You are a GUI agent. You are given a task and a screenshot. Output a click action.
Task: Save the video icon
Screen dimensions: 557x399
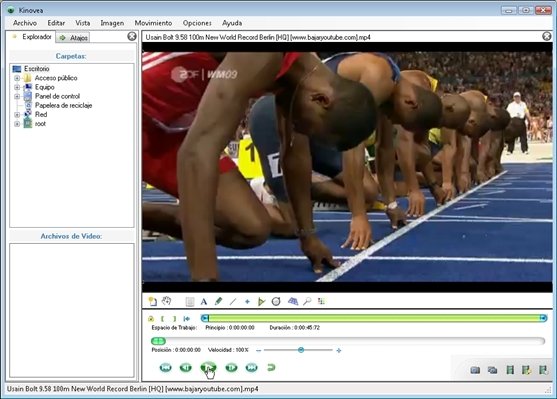pos(510,370)
